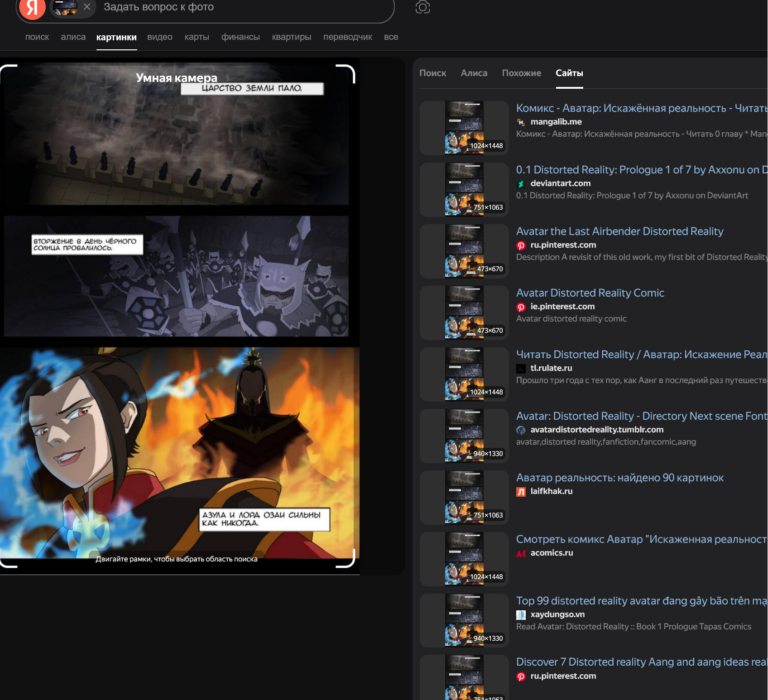Click the 'acomics.ru' domain text
The image size is (768, 700).
(552, 553)
